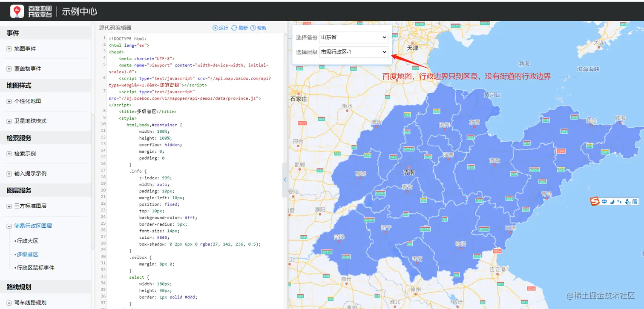The image size is (644, 309).
Task: Click the 石家庄 city label on the map
Action: [x=299, y=99]
